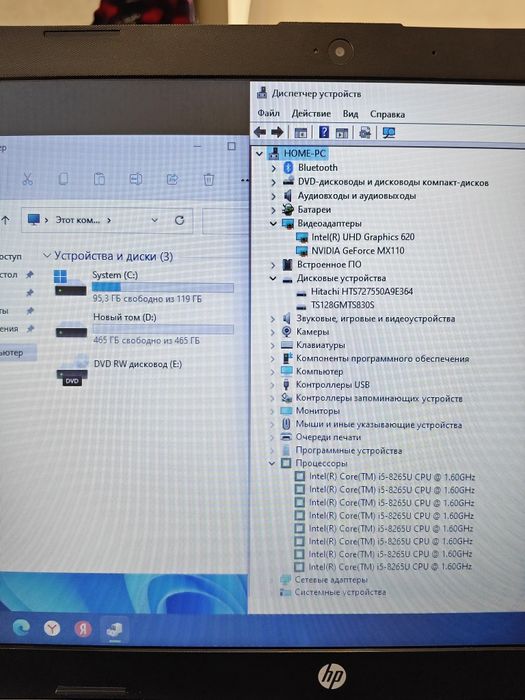Viewport: 525px width, 700px height.
Task: Click the System (C:) usage bar
Action: click(163, 287)
